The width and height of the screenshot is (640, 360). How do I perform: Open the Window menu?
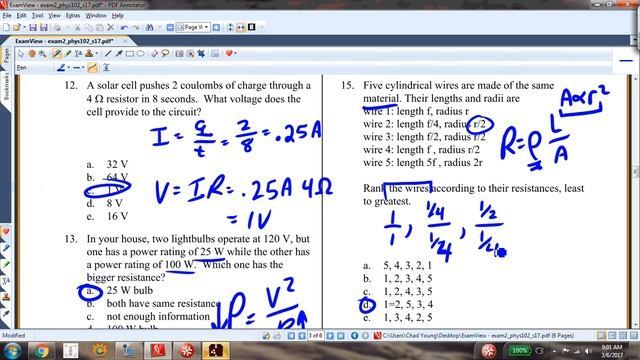point(96,16)
